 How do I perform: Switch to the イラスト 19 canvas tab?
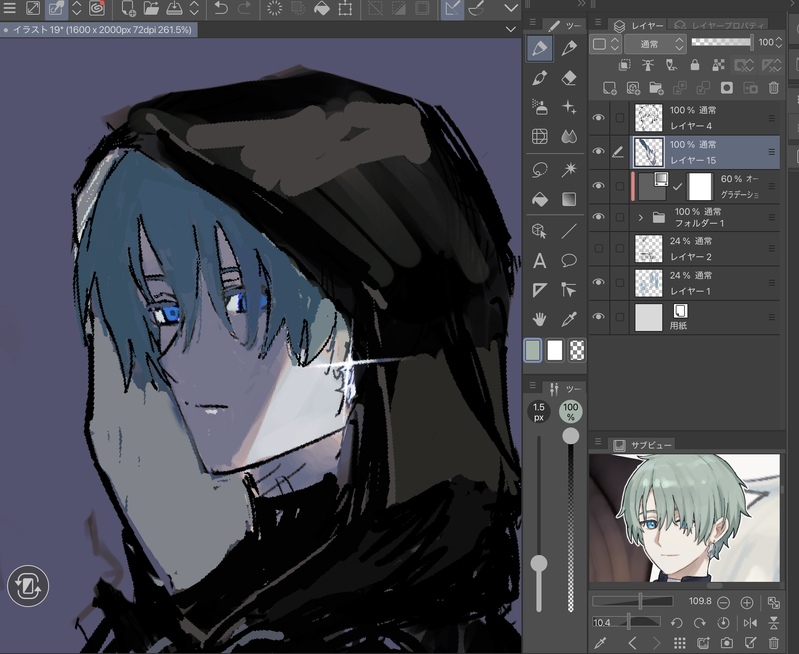pyautogui.click(x=98, y=30)
